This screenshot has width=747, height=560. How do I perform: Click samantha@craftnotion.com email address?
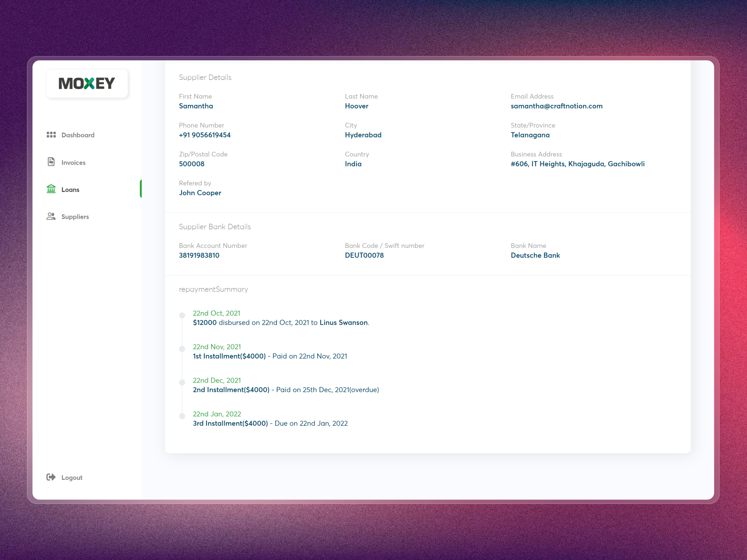(557, 106)
